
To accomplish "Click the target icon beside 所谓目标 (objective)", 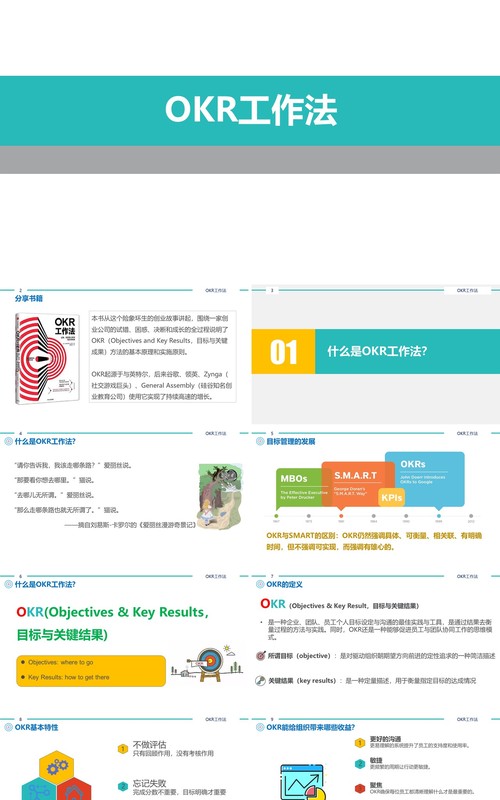I will point(261,656).
